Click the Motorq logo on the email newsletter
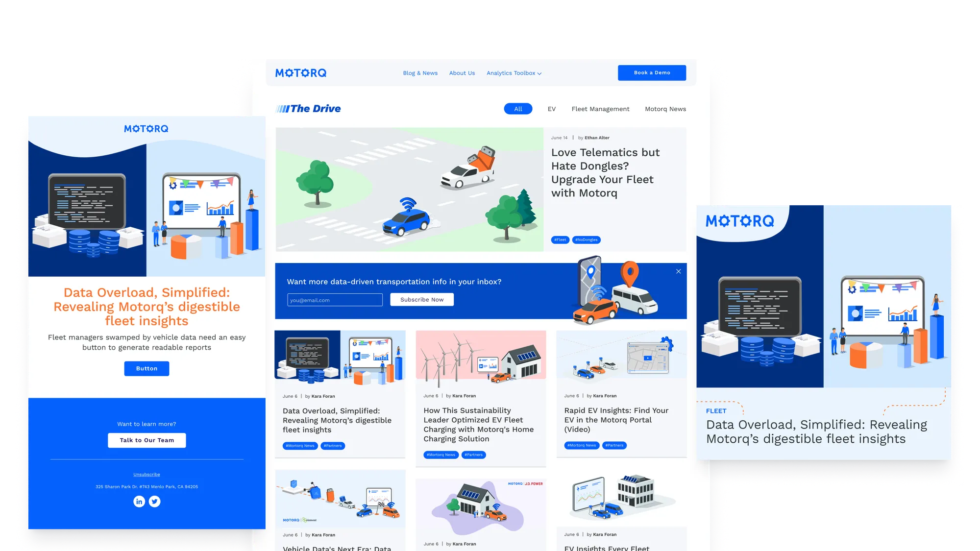 [x=146, y=128]
